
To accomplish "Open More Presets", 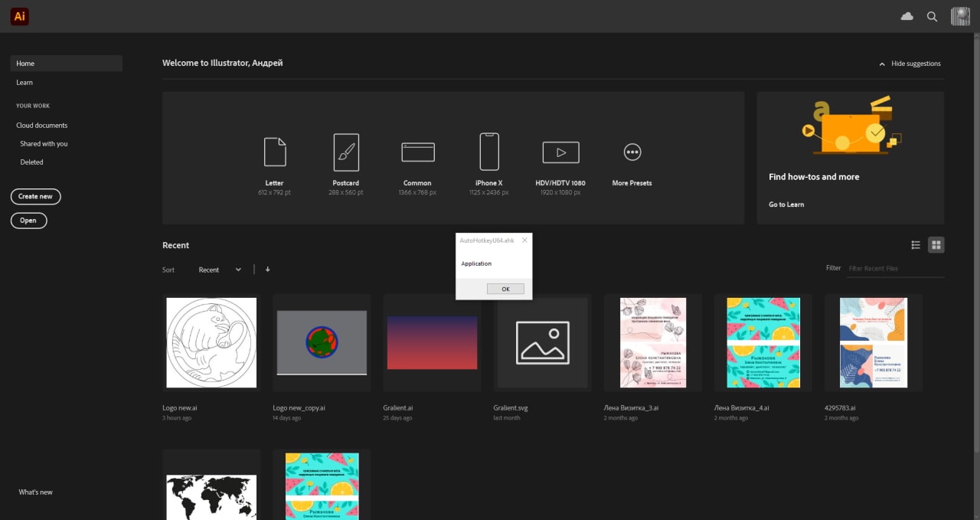I will pos(632,152).
